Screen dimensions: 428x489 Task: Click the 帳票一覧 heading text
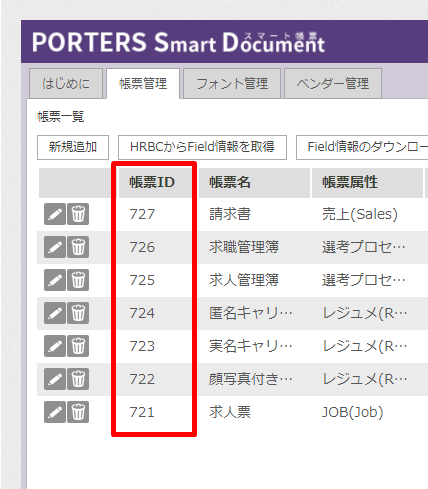61,117
